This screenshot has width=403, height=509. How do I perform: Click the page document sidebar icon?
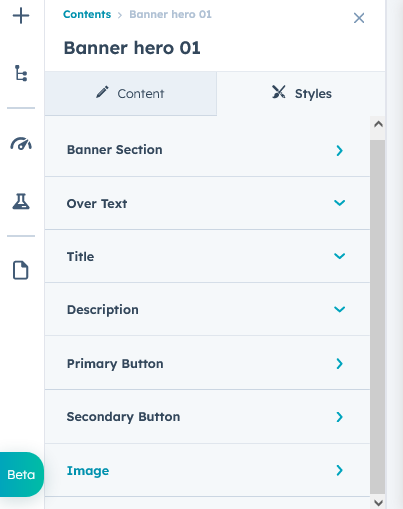(x=21, y=270)
